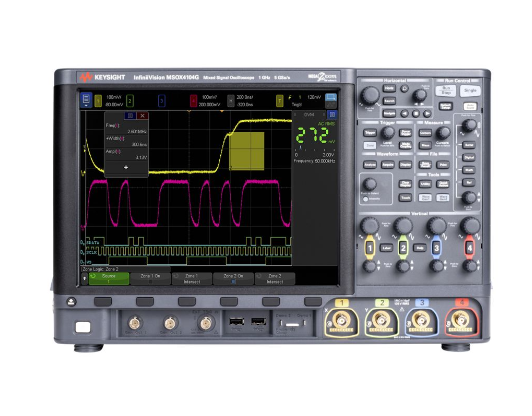Close the floating measurements popup with red X
The width and height of the screenshot is (532, 416).
[x=142, y=116]
